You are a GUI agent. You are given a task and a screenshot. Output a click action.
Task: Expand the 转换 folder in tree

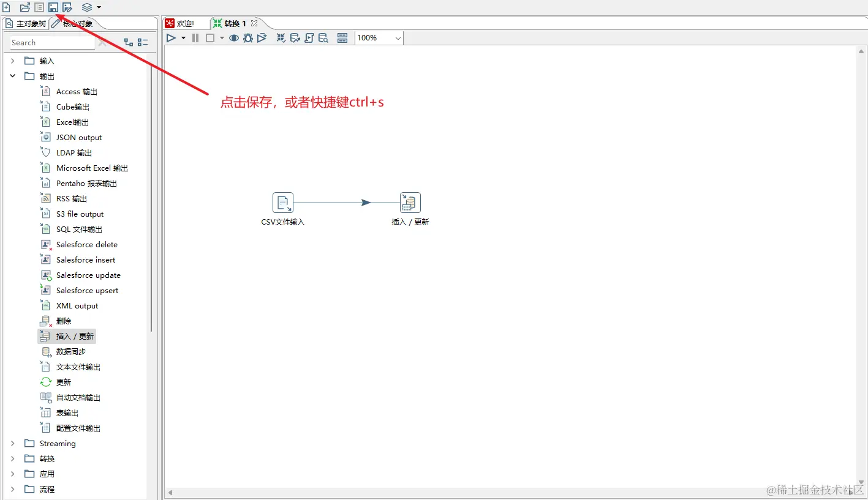[13, 459]
